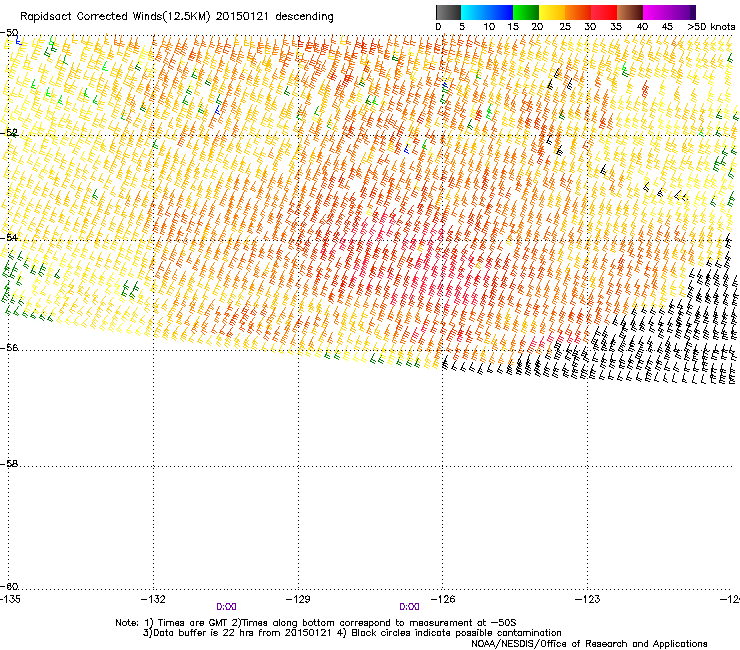
Task: Click the Rapidsact Corrected Winds chart title
Action: coord(177,17)
